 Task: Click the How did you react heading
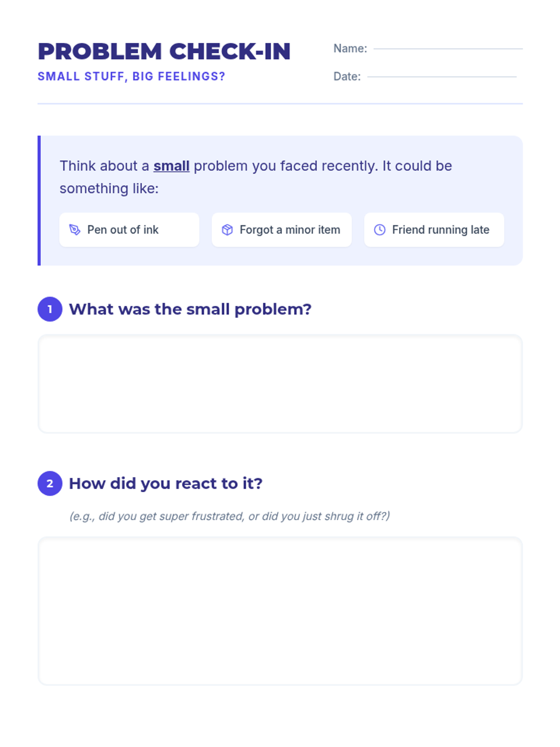tap(166, 483)
